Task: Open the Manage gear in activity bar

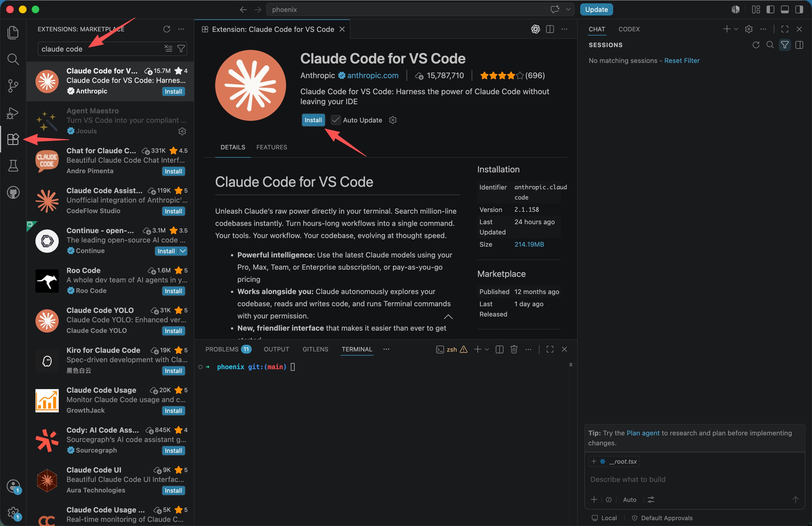Action: pos(14,513)
